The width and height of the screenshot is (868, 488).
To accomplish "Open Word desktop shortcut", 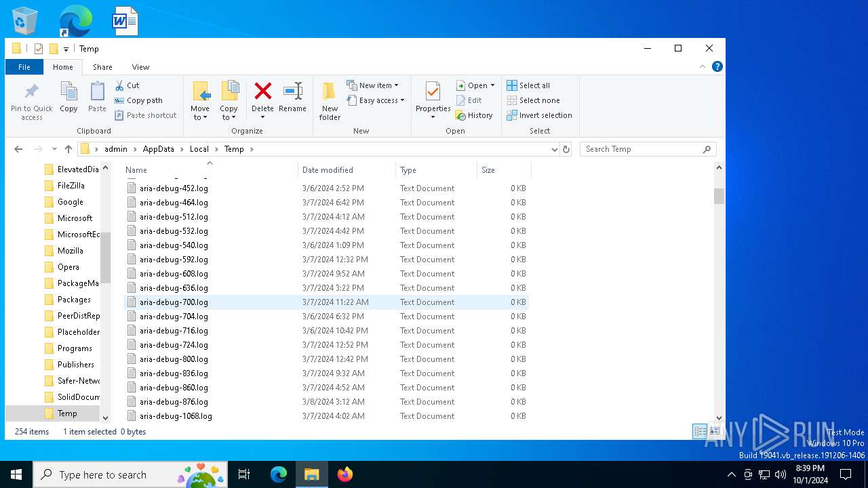I will (x=125, y=21).
